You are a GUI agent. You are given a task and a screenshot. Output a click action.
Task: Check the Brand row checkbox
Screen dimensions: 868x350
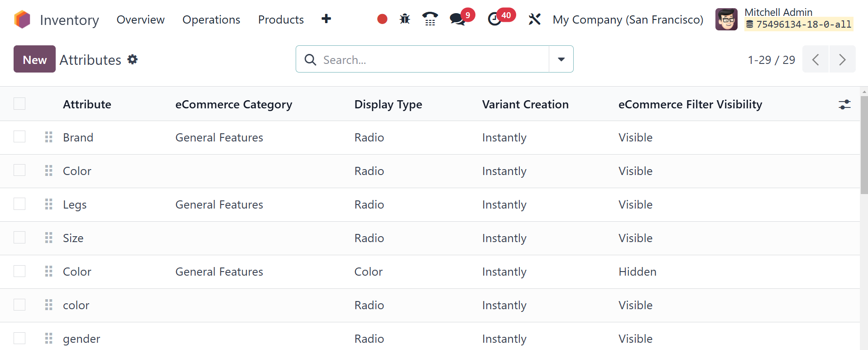(19, 136)
